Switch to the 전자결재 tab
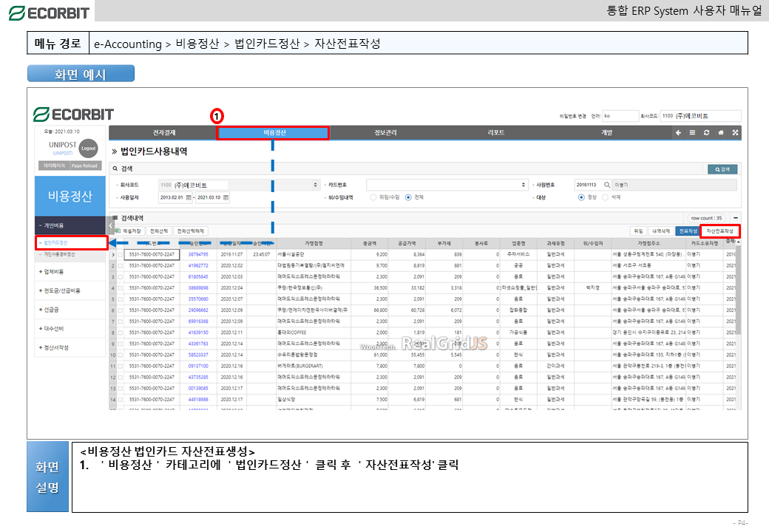The height and width of the screenshot is (532, 769). coord(163,133)
